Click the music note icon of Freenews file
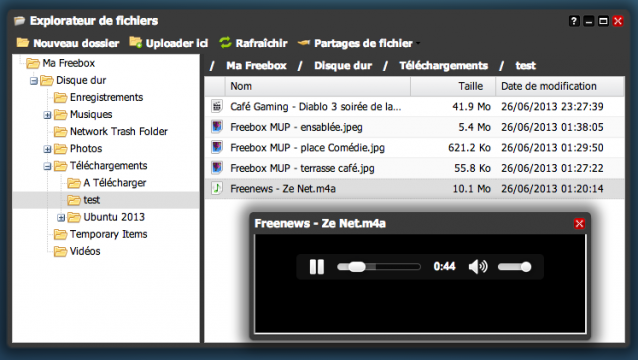 pos(217,188)
